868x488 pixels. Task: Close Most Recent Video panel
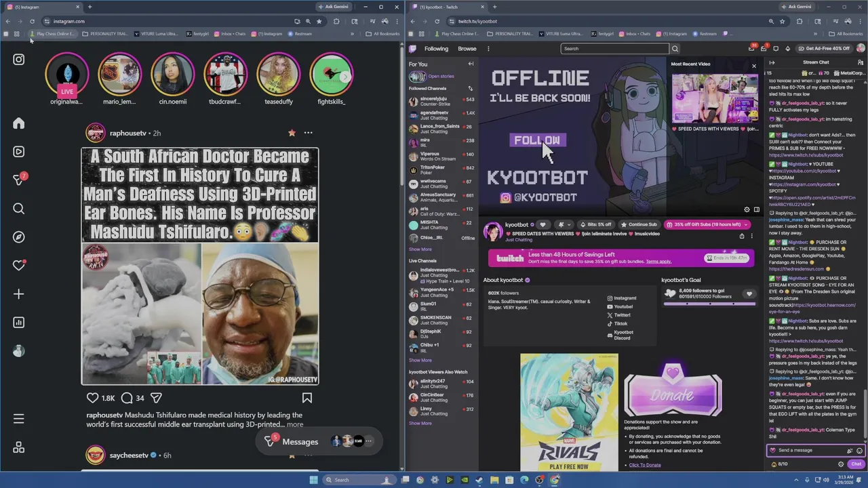[x=754, y=66]
